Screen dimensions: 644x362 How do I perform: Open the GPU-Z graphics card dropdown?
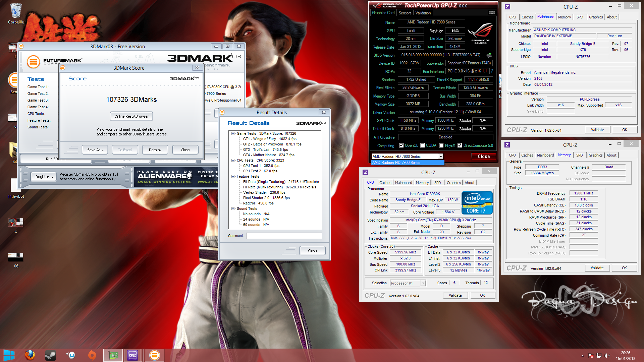pos(441,157)
